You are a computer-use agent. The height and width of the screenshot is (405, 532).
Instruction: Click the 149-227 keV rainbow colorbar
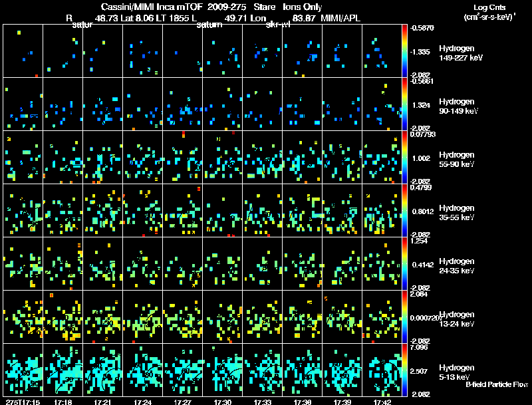(x=404, y=51)
